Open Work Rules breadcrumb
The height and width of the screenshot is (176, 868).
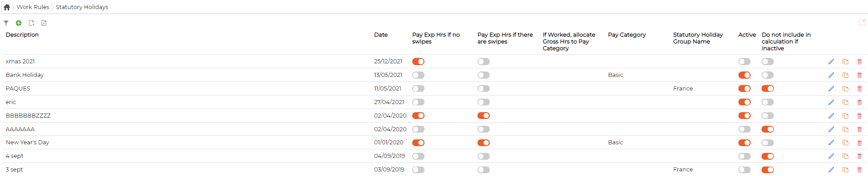(x=33, y=7)
